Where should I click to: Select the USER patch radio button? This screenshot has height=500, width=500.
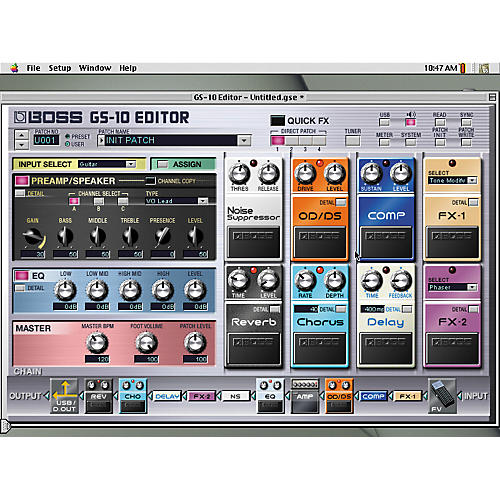coord(68,144)
